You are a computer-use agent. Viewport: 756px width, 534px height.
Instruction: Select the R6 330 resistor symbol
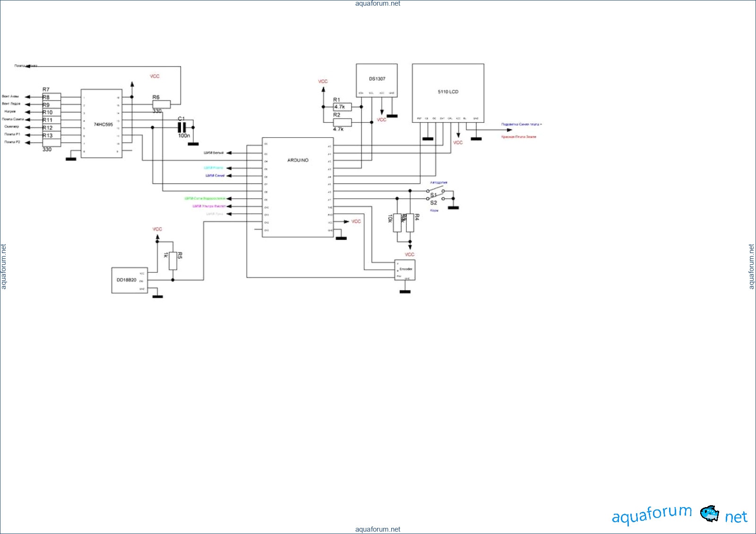click(161, 104)
